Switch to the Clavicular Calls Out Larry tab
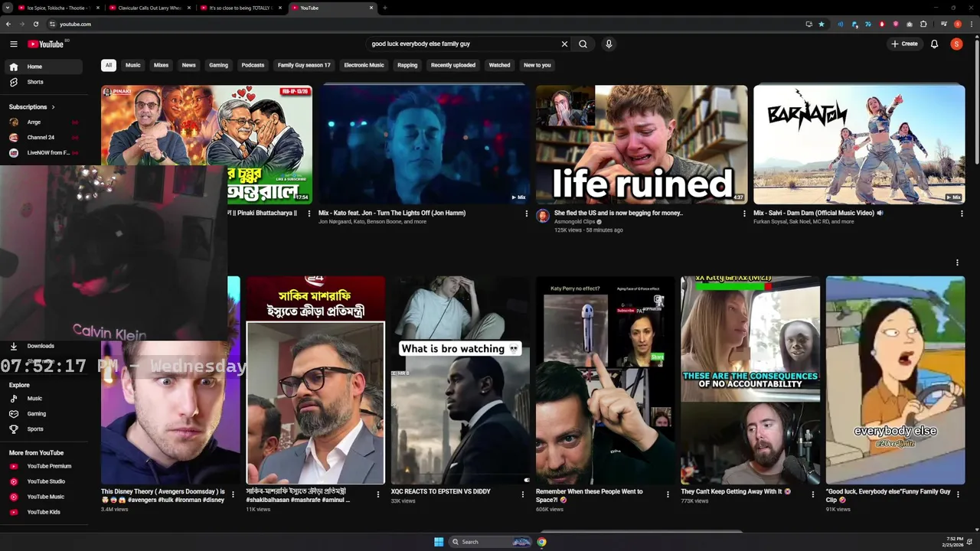This screenshot has height=551, width=980. point(149,8)
